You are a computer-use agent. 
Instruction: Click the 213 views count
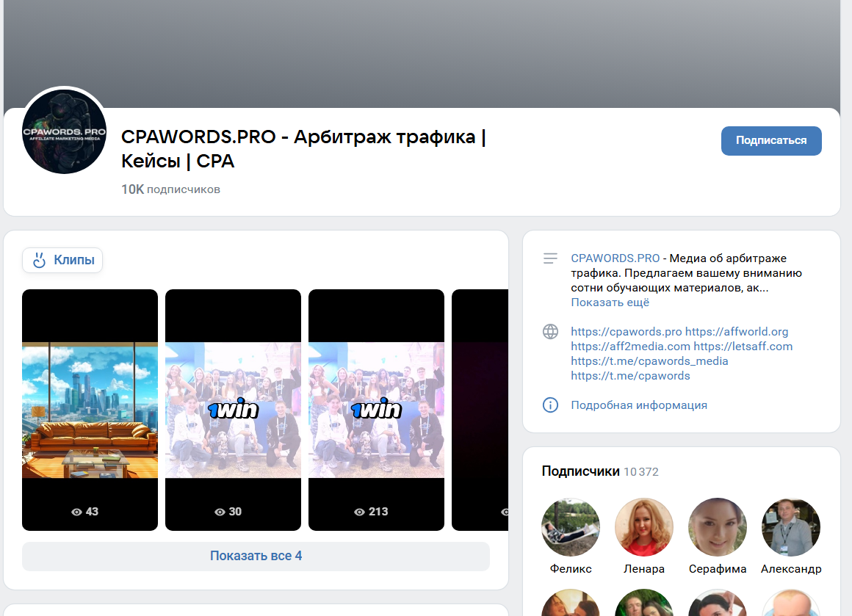point(371,512)
